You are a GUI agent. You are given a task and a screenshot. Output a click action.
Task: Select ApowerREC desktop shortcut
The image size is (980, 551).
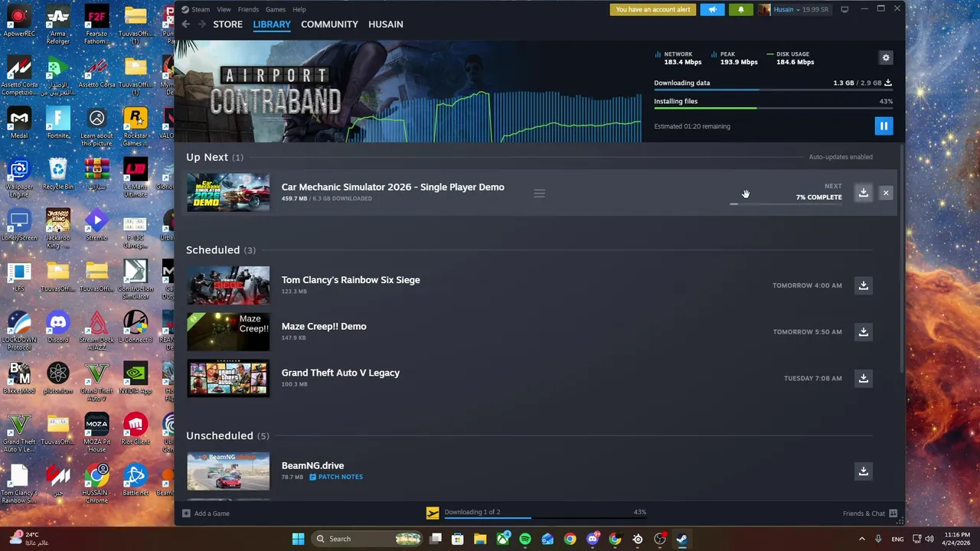(19, 22)
